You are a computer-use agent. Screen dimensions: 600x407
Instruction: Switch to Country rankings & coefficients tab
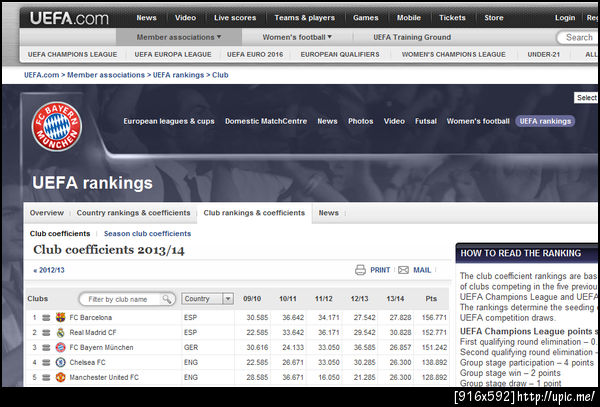pos(133,213)
